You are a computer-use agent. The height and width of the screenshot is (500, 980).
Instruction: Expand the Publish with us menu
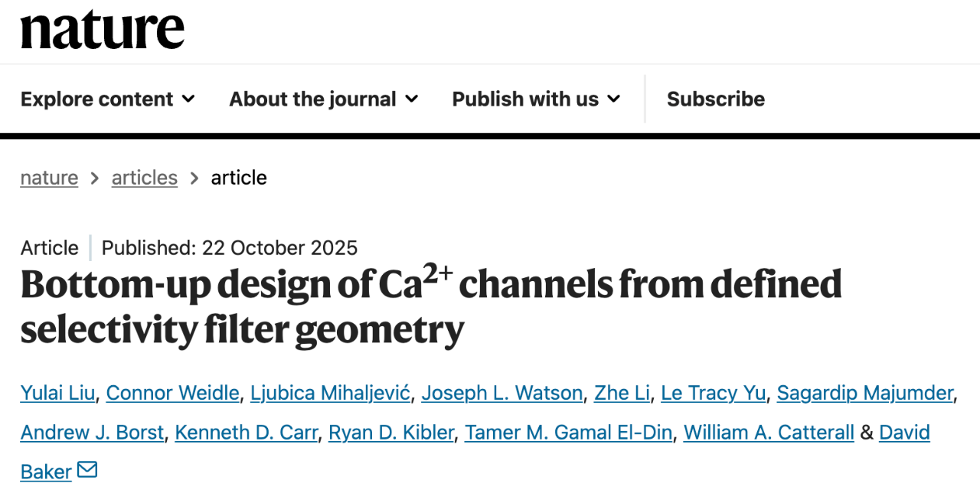point(536,99)
